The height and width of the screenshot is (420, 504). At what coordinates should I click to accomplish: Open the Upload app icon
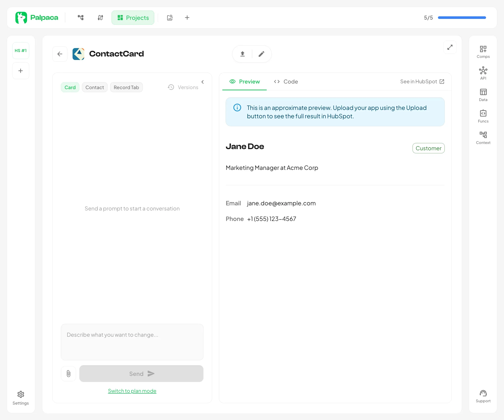tap(242, 54)
